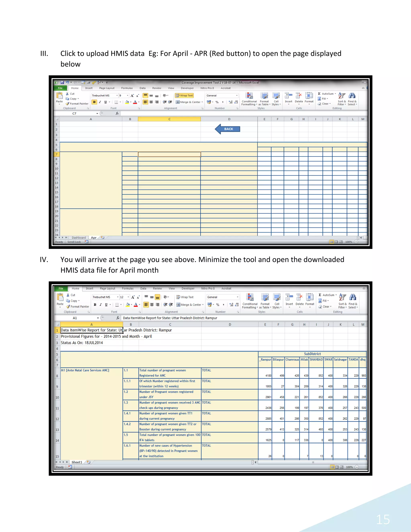
Task: Toggle Wrap Text in top Excel window
Action: [184, 96]
